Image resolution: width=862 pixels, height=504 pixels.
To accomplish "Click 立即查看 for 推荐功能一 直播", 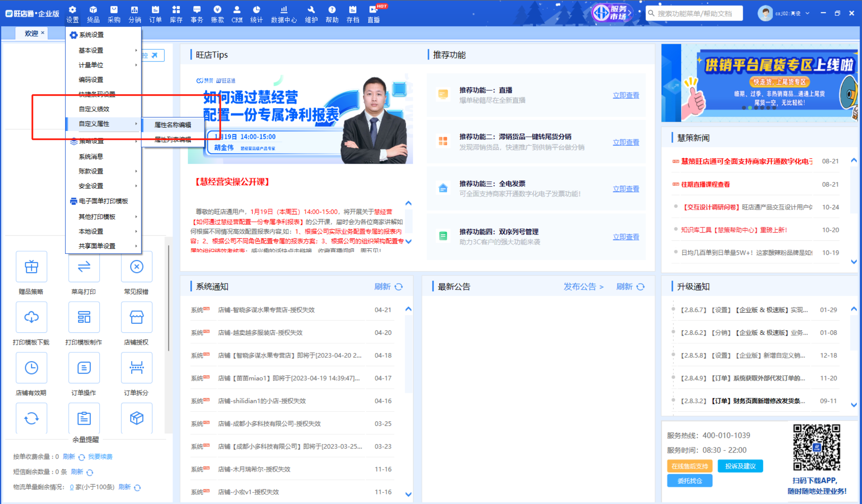I will point(626,95).
